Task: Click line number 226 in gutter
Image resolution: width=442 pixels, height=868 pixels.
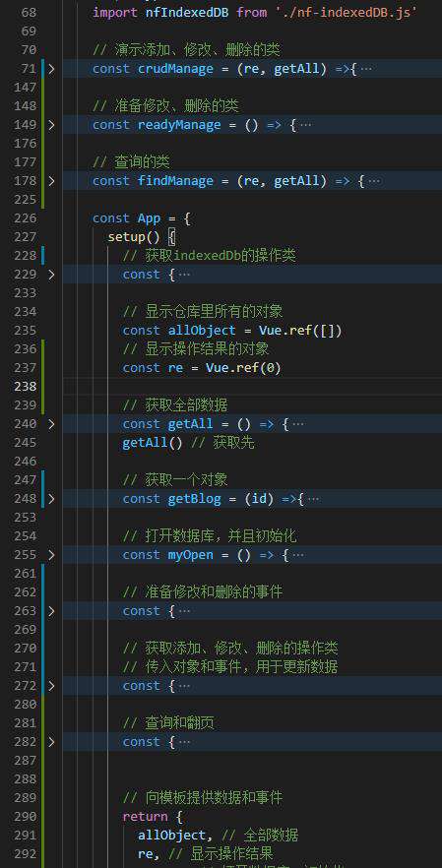Action: tap(26, 218)
